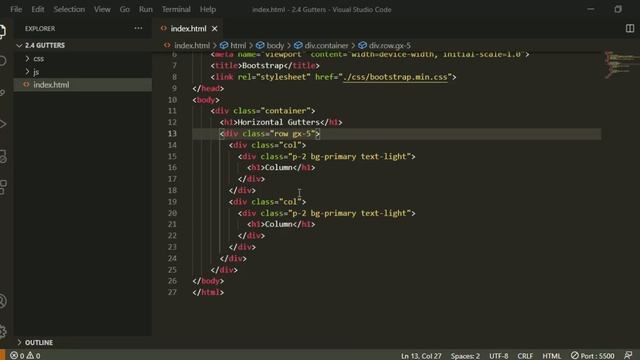Click line number 13 in gutter

[x=172, y=133]
